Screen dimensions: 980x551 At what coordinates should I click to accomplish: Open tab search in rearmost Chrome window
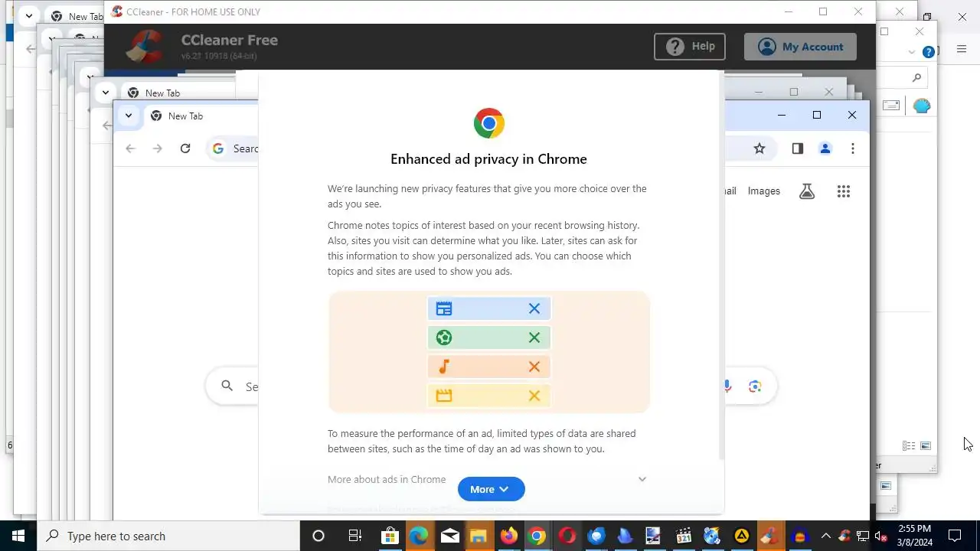[x=29, y=16]
